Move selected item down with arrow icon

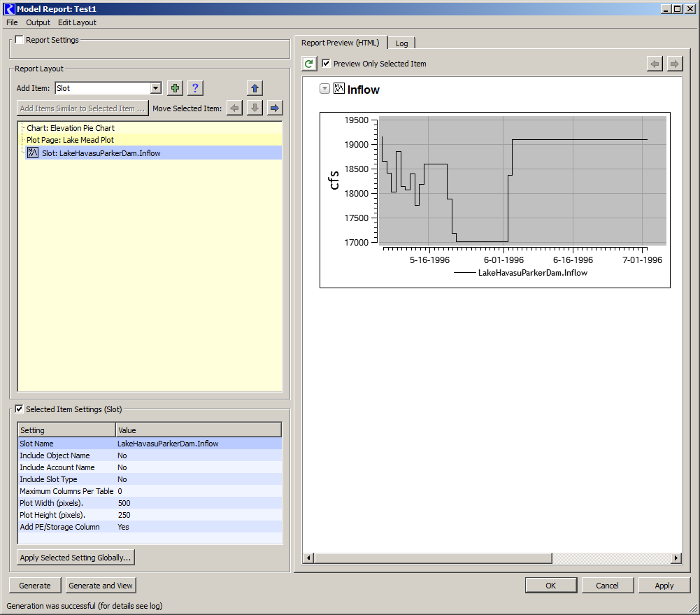click(255, 108)
